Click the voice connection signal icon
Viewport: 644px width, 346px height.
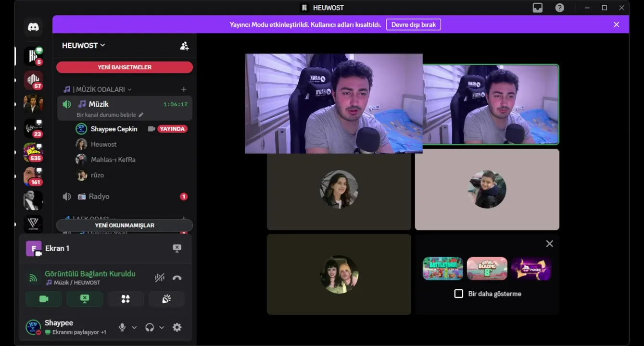coord(33,278)
